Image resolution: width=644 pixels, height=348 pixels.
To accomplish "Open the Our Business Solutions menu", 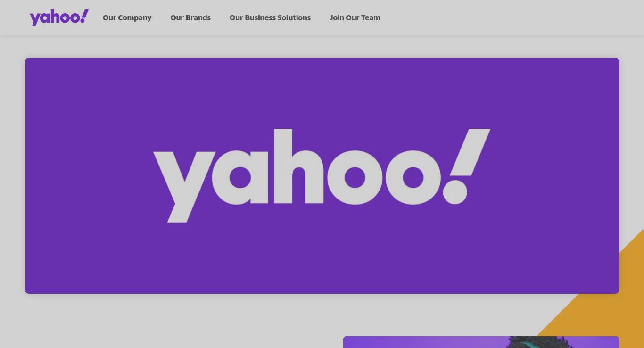I will click(270, 17).
